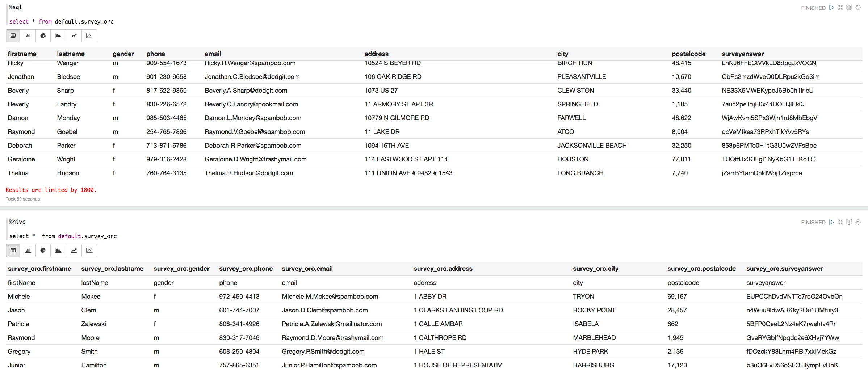Choose pie chart in %hive paragraph
The height and width of the screenshot is (370, 868).
coord(43,251)
